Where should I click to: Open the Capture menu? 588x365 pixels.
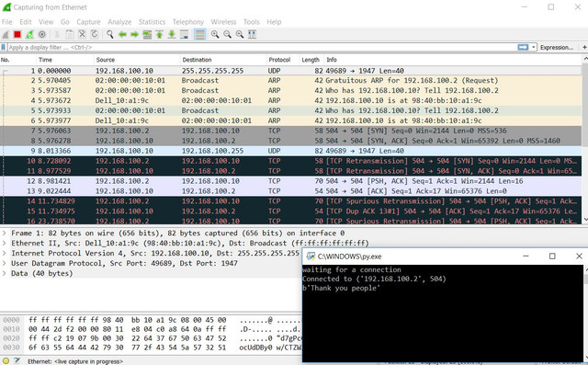(88, 22)
